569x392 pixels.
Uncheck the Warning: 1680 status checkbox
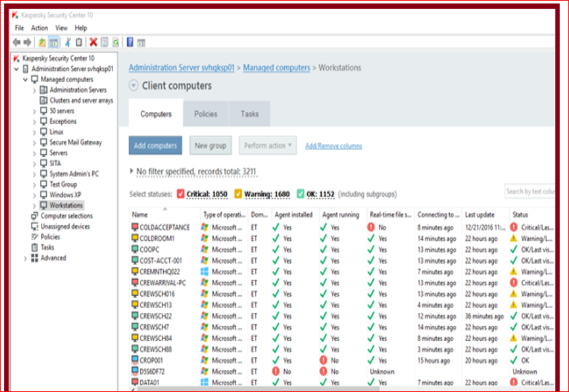pyautogui.click(x=238, y=194)
